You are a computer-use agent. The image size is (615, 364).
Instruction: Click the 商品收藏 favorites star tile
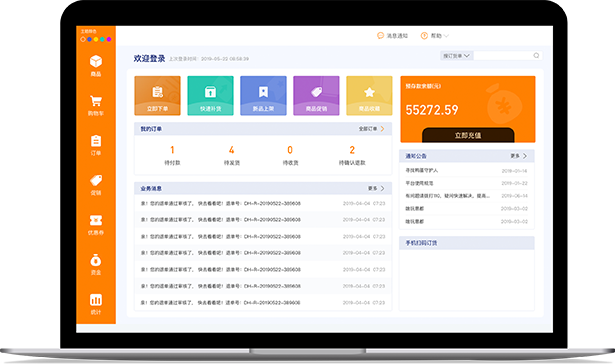pyautogui.click(x=369, y=96)
